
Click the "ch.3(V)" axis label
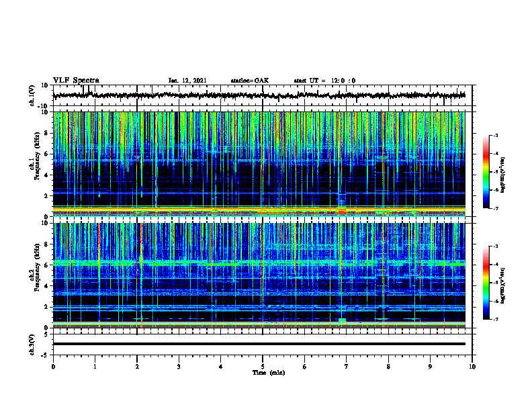pyautogui.click(x=32, y=345)
